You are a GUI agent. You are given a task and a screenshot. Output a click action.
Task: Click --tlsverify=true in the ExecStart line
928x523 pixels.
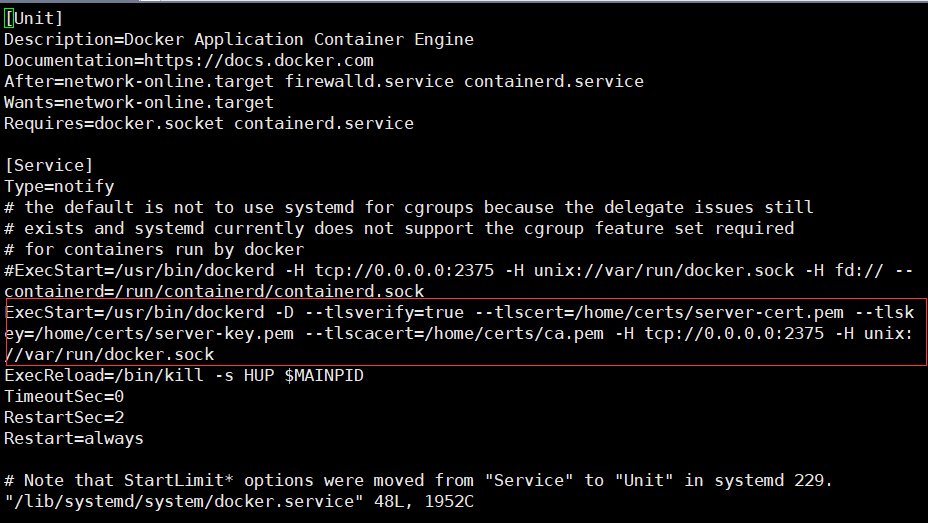pos(385,312)
